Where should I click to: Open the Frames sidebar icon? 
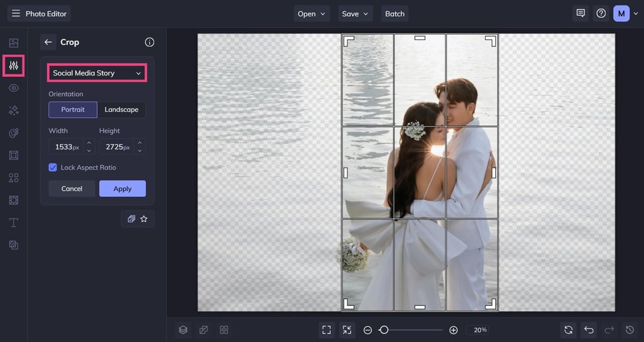pos(14,155)
